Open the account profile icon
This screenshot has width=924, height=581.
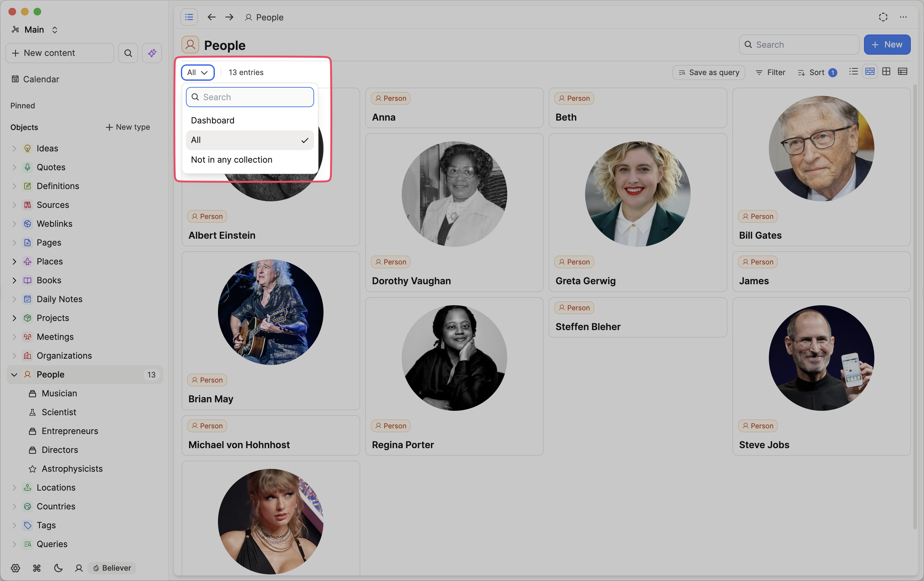pos(79,568)
